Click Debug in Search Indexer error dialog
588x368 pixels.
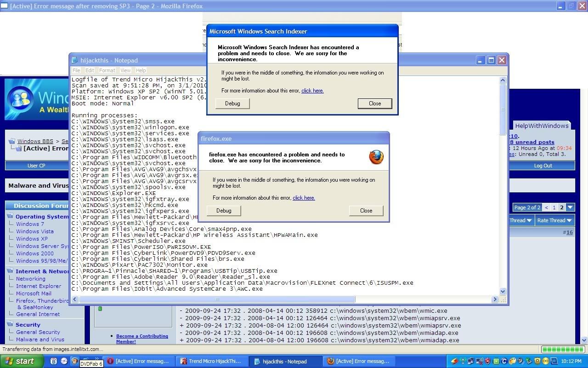232,103
